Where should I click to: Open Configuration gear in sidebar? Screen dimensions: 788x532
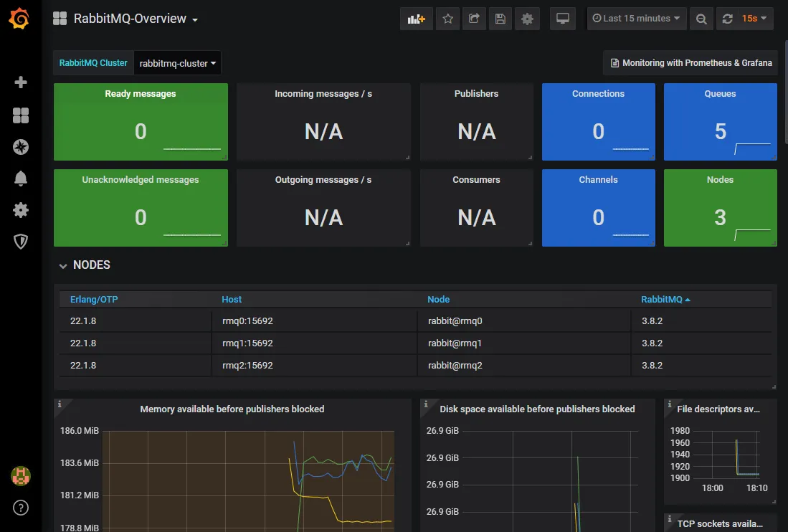pyautogui.click(x=21, y=210)
